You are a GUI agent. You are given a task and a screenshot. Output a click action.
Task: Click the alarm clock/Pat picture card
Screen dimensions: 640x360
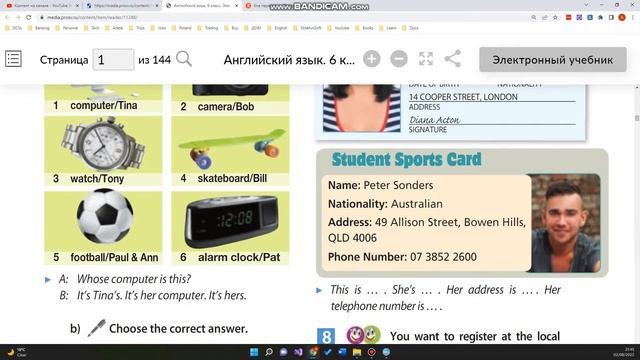(x=230, y=228)
